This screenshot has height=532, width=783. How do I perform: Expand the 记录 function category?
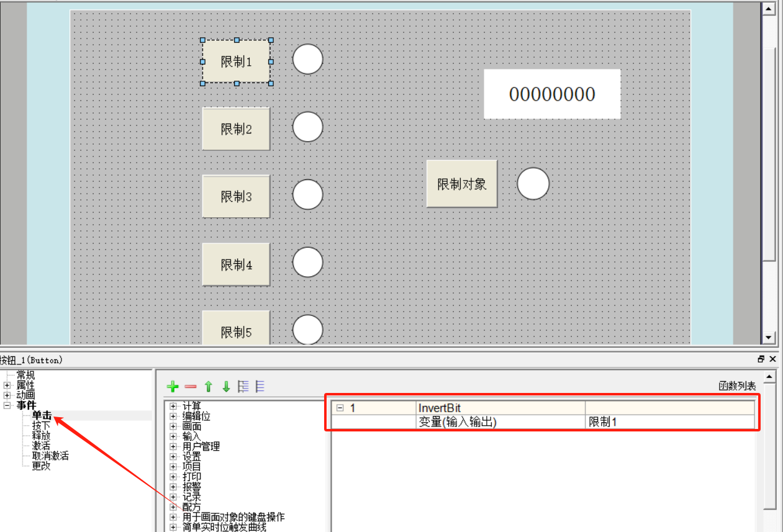point(174,497)
